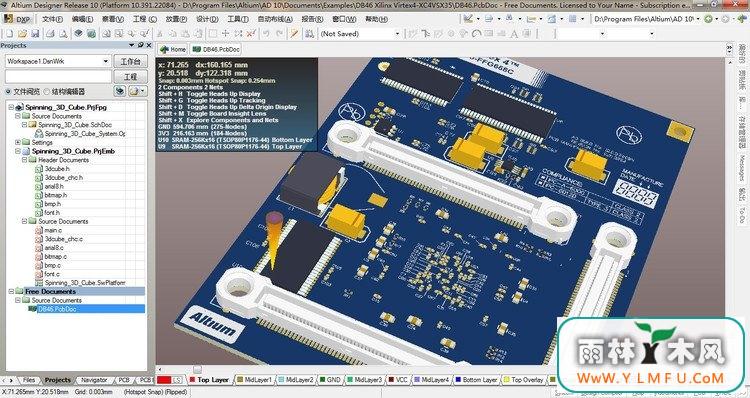Click the Browse component libraries icon
The width and height of the screenshot is (750, 398).
click(x=310, y=34)
